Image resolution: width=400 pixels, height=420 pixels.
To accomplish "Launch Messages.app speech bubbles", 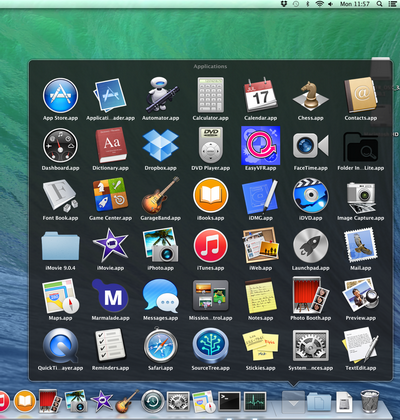I will [161, 295].
